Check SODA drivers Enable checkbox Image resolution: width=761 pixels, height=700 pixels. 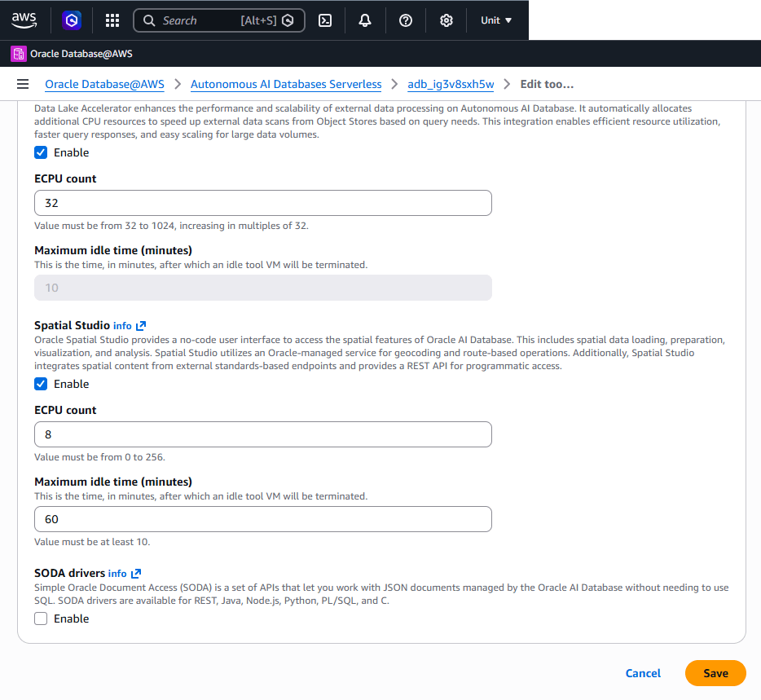click(41, 619)
